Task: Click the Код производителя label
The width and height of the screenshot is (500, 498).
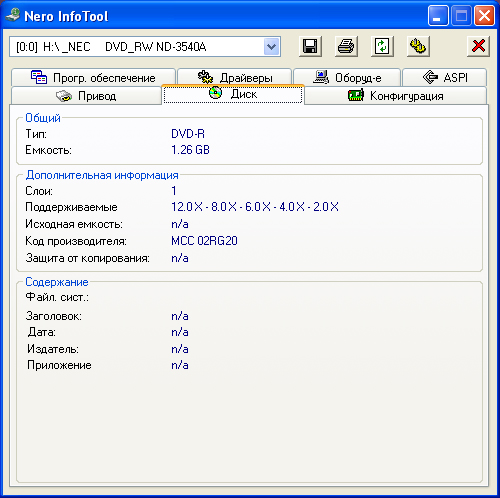Action: (76, 241)
